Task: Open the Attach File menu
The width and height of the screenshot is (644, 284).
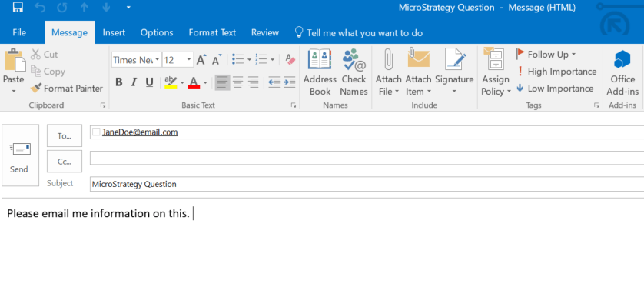Action: 388,72
